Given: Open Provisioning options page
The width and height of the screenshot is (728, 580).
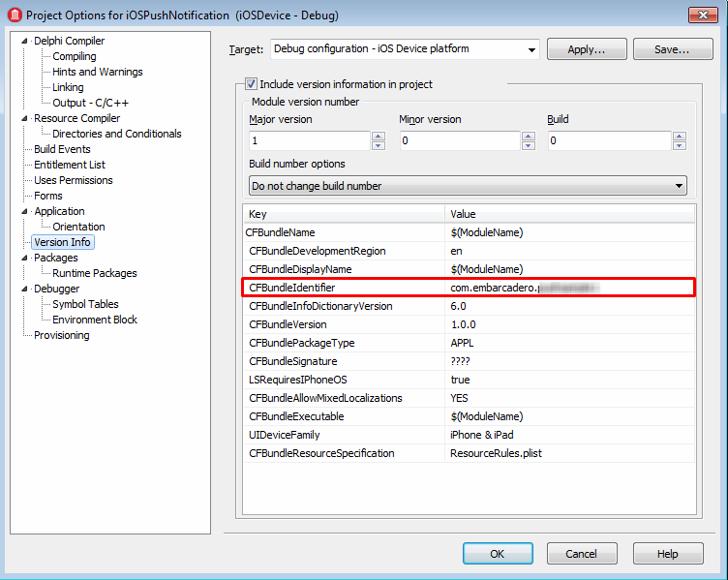Looking at the screenshot, I should click(62, 335).
